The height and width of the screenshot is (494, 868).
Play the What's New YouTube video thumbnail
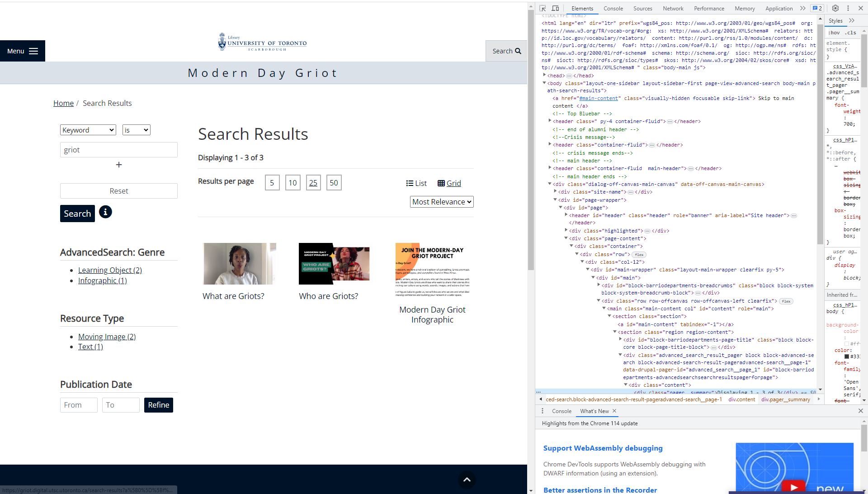tap(794, 487)
